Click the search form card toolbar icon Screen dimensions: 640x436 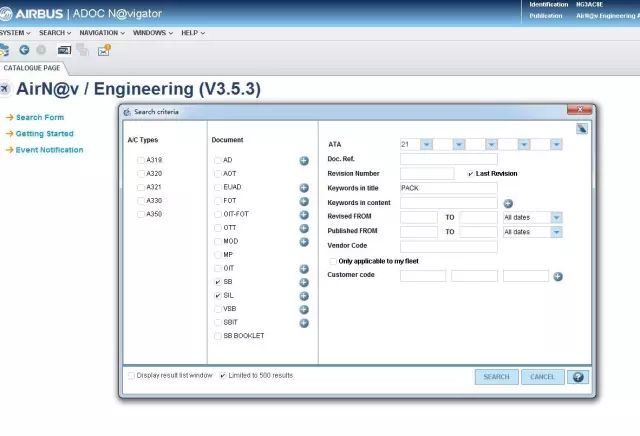[x=64, y=50]
